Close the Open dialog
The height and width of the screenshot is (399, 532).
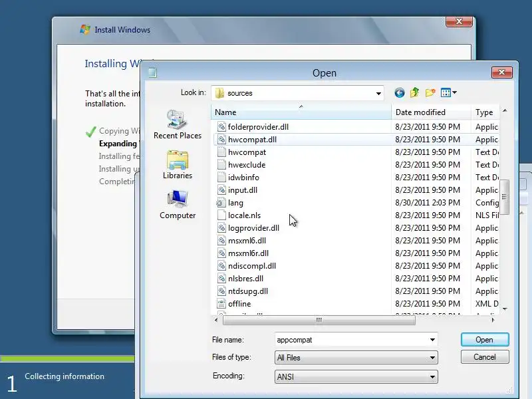[x=502, y=72]
